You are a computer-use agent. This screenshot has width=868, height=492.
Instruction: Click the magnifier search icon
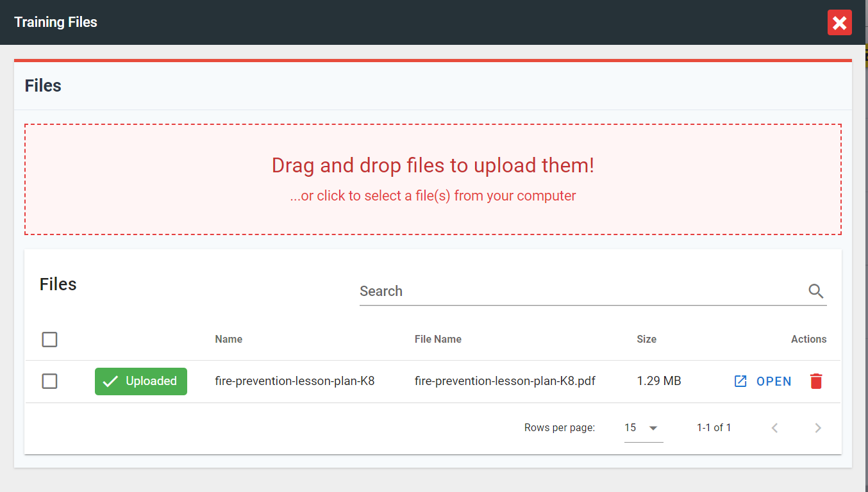[x=815, y=291]
